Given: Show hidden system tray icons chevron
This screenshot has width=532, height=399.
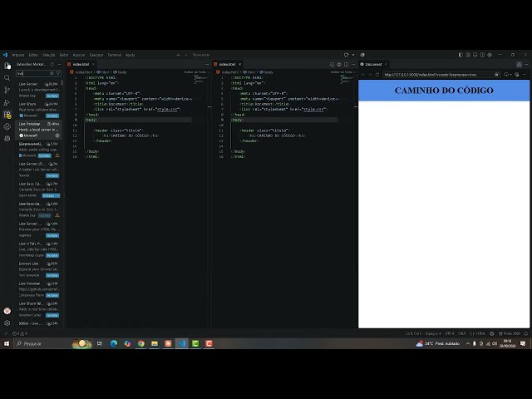Looking at the screenshot, I should (468, 343).
